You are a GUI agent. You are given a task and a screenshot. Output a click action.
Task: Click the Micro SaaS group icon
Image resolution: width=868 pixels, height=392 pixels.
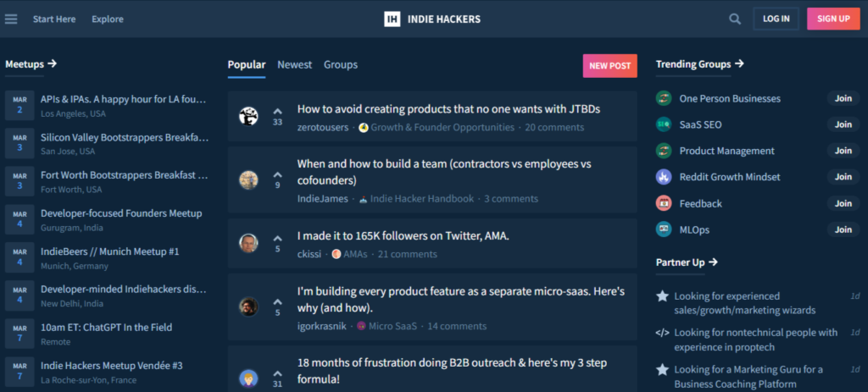(x=361, y=326)
